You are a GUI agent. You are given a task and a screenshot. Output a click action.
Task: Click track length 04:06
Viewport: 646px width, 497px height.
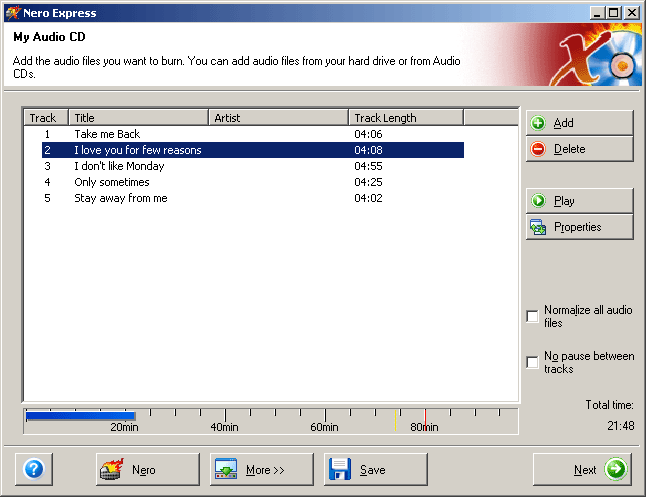[x=368, y=134]
